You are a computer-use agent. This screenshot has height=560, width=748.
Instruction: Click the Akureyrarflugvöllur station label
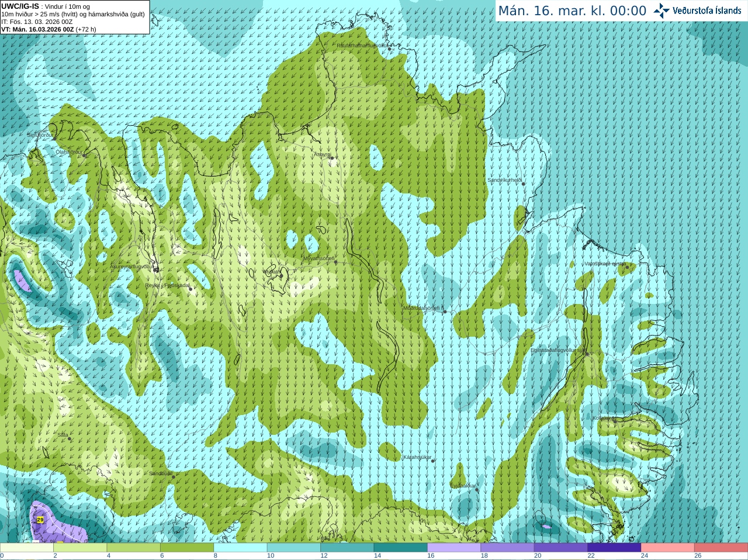pyautogui.click(x=131, y=266)
